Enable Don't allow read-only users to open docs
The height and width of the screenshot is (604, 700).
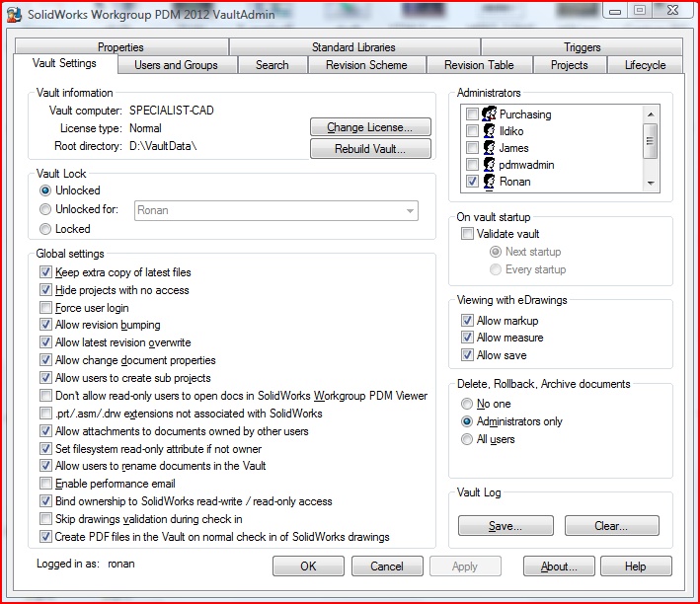click(45, 396)
